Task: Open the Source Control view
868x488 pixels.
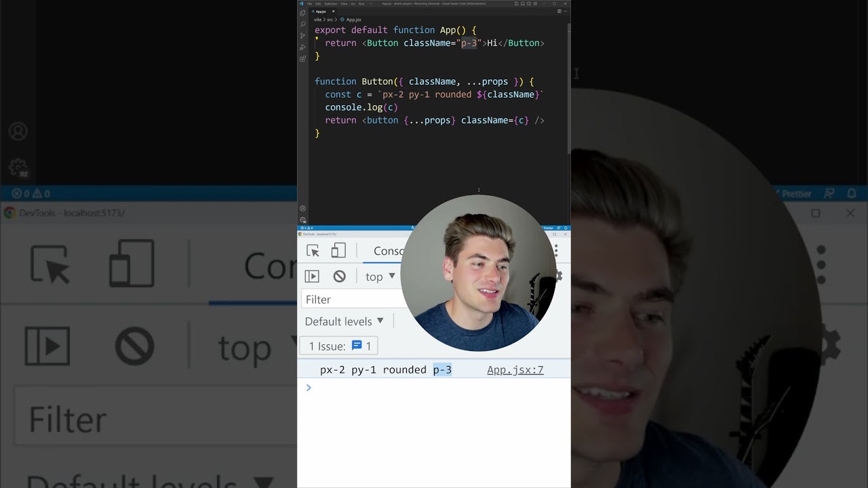Action: (302, 35)
